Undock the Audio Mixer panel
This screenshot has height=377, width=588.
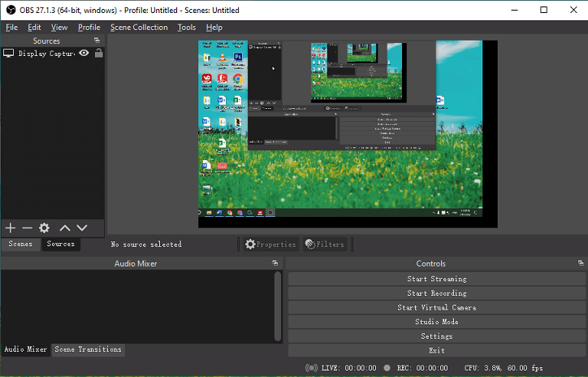[x=275, y=263]
